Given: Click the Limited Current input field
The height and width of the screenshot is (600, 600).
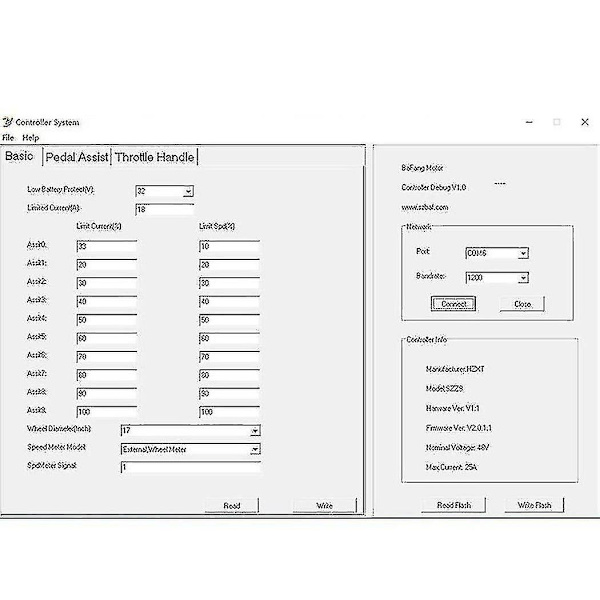Looking at the screenshot, I should (x=165, y=210).
